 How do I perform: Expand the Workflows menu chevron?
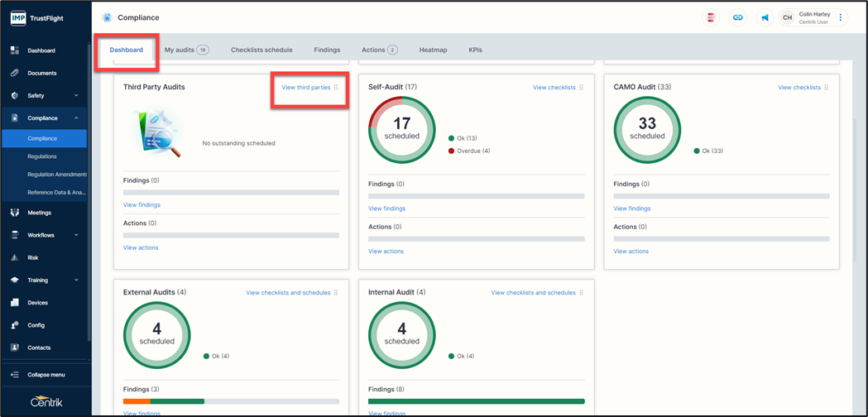76,235
